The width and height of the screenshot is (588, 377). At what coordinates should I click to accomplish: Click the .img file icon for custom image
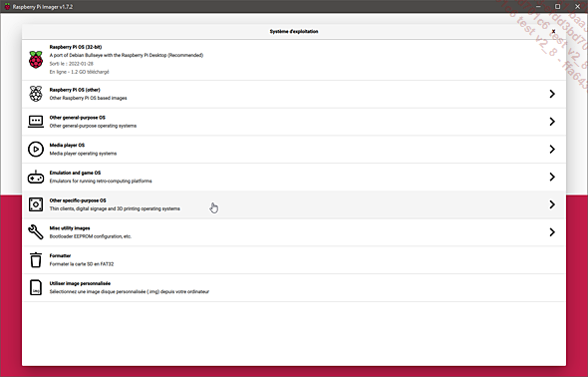tap(36, 287)
